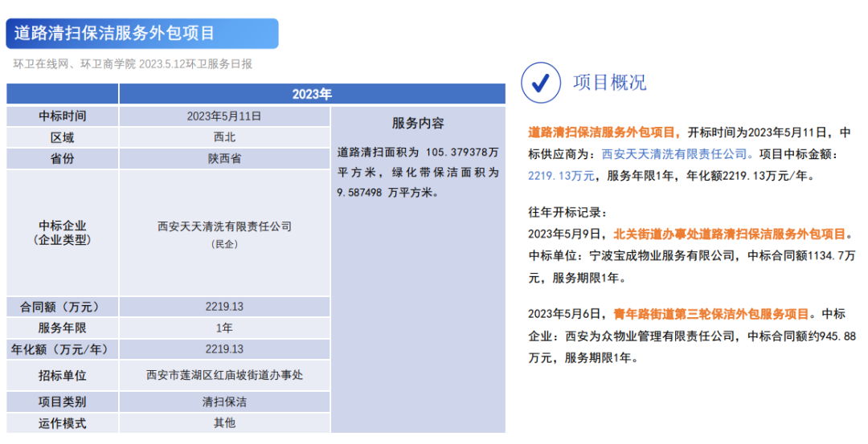This screenshot has height=444, width=868.
Task: Click the 1年 service term cell
Action: [x=224, y=328]
